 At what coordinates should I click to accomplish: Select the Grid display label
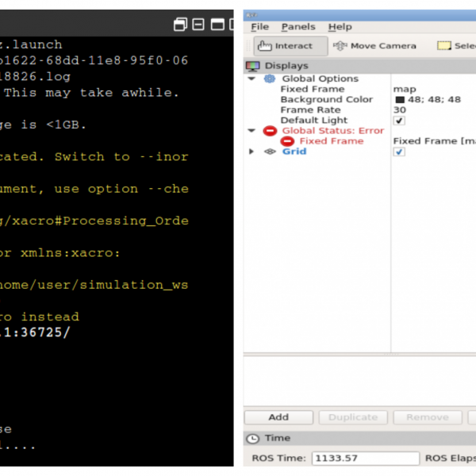[294, 152]
